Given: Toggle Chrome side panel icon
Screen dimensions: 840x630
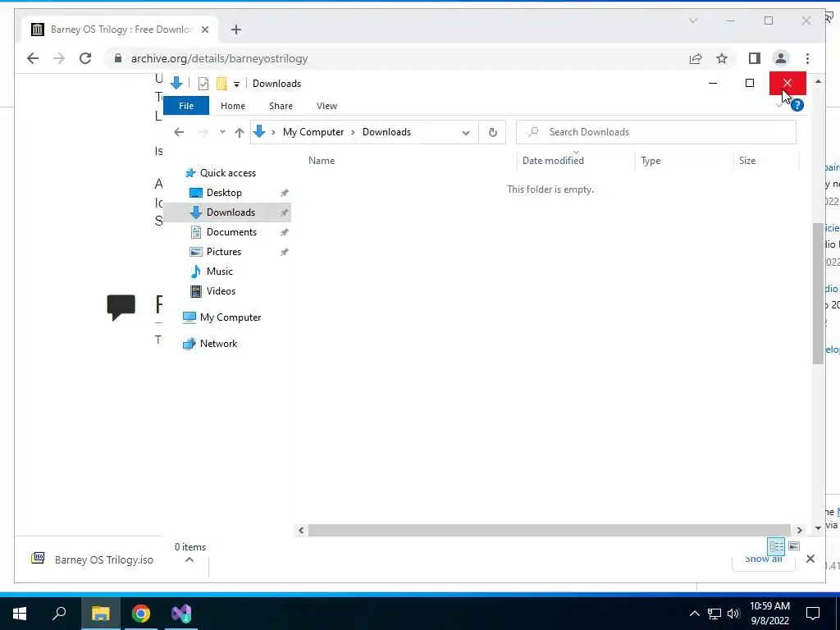Looking at the screenshot, I should [755, 58].
